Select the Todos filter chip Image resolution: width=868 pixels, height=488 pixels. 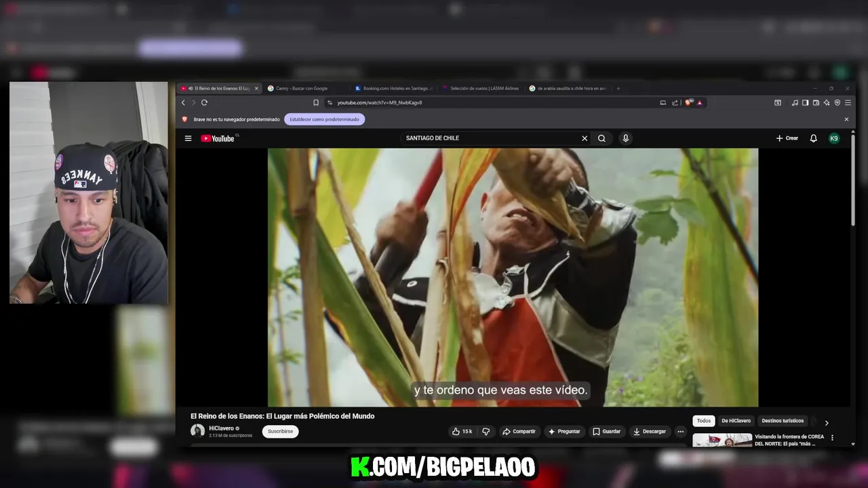704,421
